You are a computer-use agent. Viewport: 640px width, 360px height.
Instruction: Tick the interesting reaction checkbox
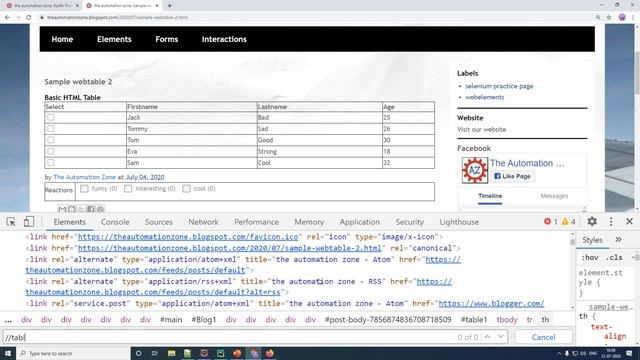128,189
